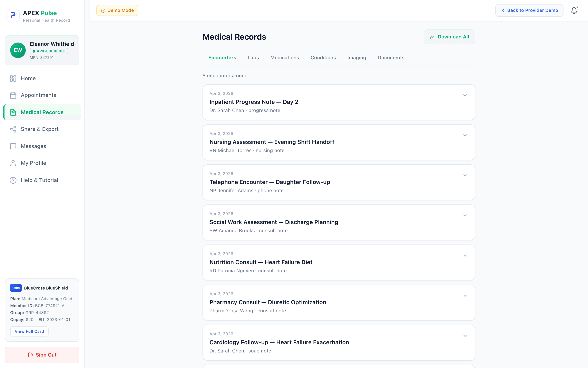
Task: Open the Conditions tab
Action: click(323, 58)
